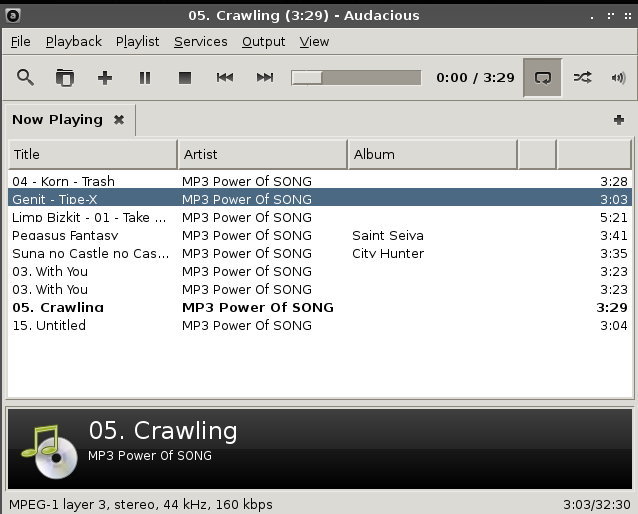Select the 'Genit - Tipe-X' track

click(320, 199)
